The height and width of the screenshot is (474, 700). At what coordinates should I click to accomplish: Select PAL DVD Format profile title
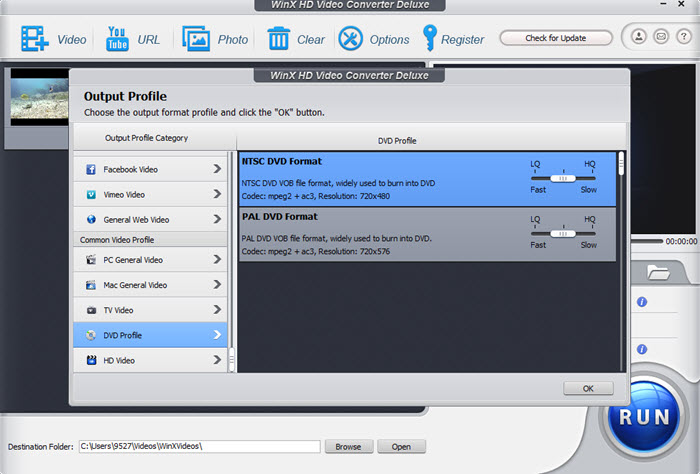[280, 216]
